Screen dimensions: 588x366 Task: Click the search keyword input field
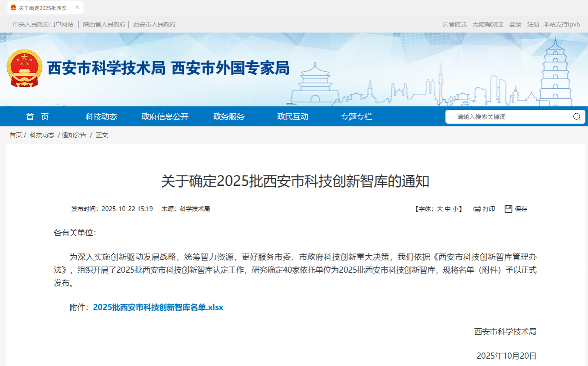[x=510, y=117]
